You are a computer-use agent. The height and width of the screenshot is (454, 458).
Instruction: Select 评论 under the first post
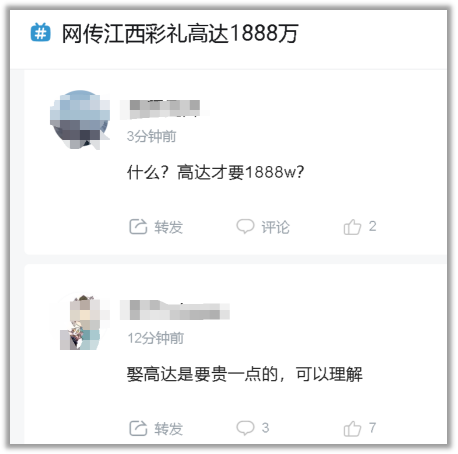pyautogui.click(x=275, y=227)
